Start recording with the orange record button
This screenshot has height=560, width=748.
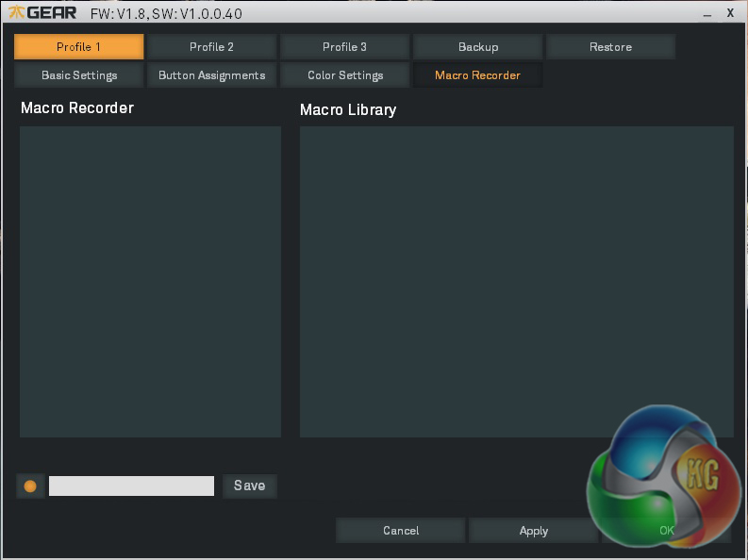tap(30, 486)
